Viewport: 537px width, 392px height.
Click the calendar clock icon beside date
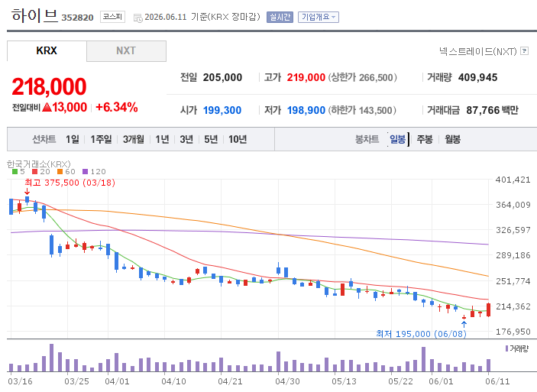click(138, 18)
